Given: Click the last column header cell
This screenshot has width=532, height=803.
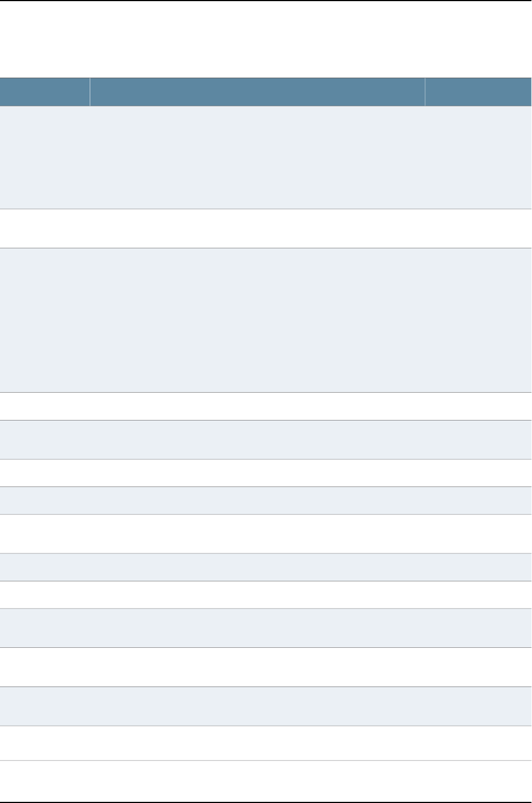Looking at the screenshot, I should point(479,92).
